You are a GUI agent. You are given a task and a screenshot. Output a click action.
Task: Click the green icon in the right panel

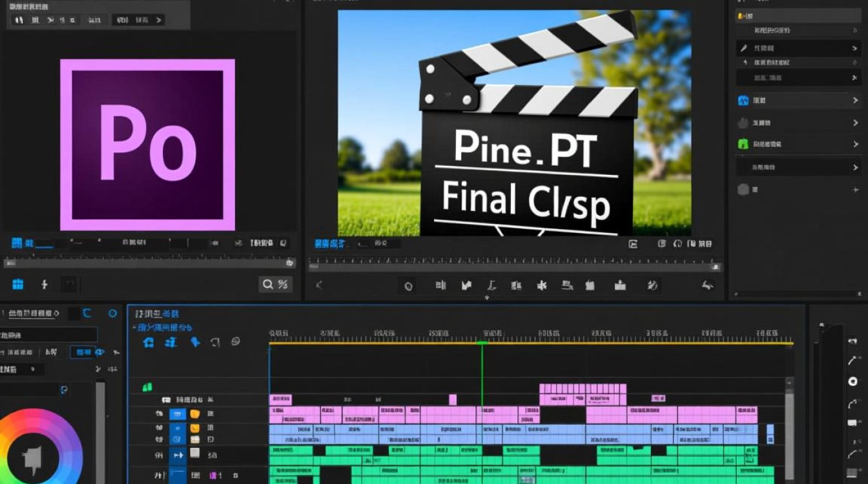[743, 144]
